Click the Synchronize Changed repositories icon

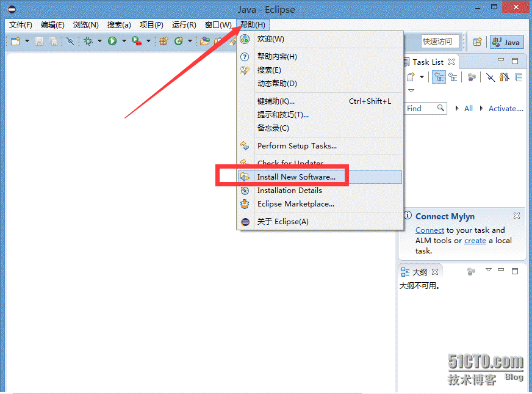pyautogui.click(x=472, y=78)
